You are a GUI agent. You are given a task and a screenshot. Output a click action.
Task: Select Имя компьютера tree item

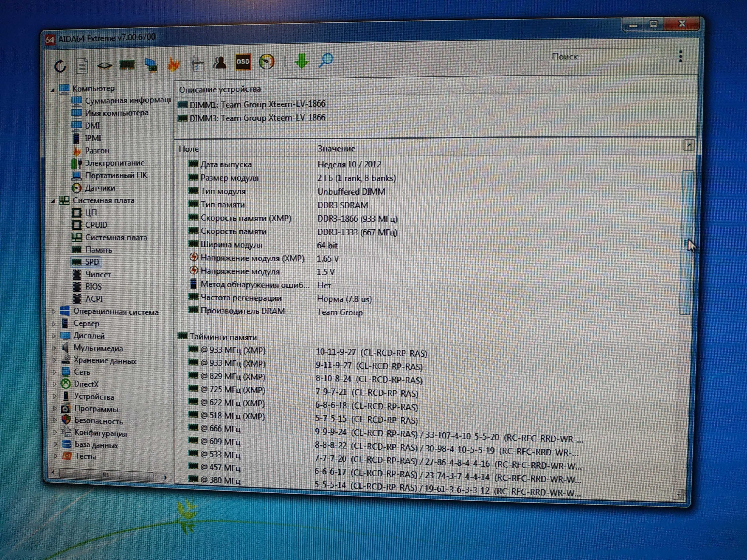tap(110, 113)
